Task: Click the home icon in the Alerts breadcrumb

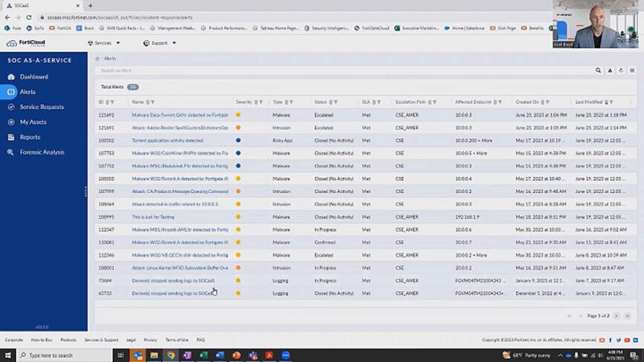Action: [97, 59]
